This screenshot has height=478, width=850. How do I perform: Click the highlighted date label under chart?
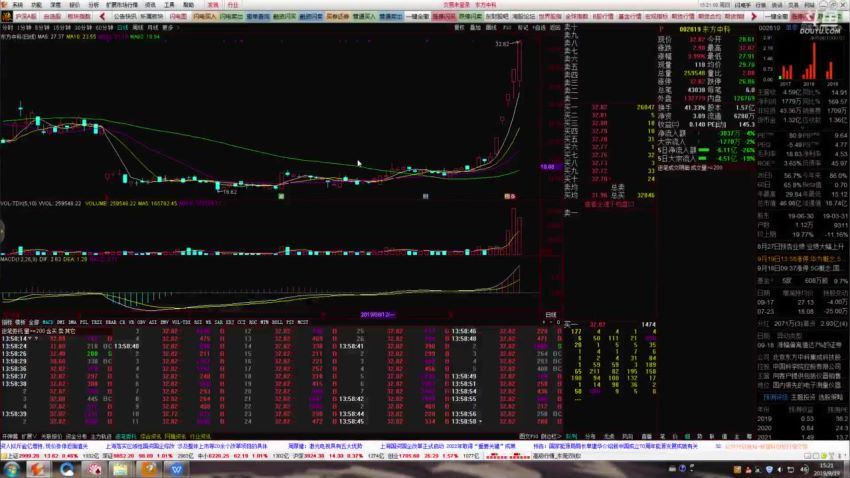[378, 314]
